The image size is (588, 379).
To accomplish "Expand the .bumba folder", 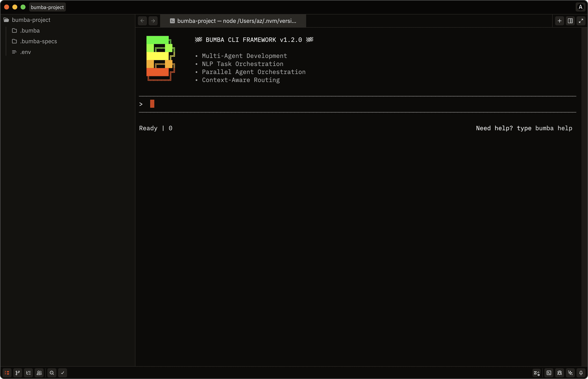I will coord(30,30).
